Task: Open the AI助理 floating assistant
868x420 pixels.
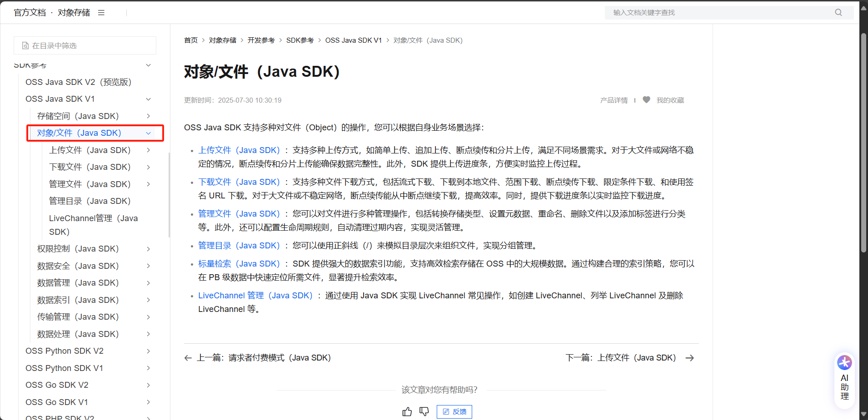Action: 844,380
